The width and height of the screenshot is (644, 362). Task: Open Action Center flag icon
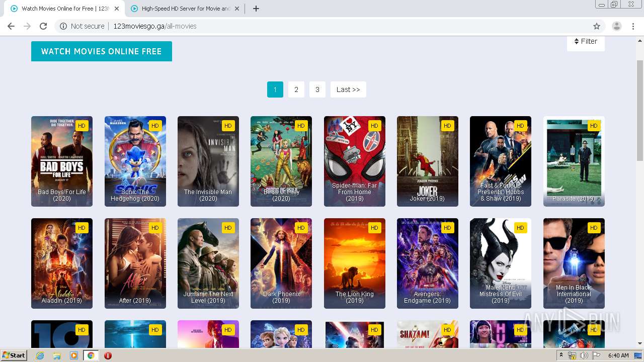click(596, 355)
